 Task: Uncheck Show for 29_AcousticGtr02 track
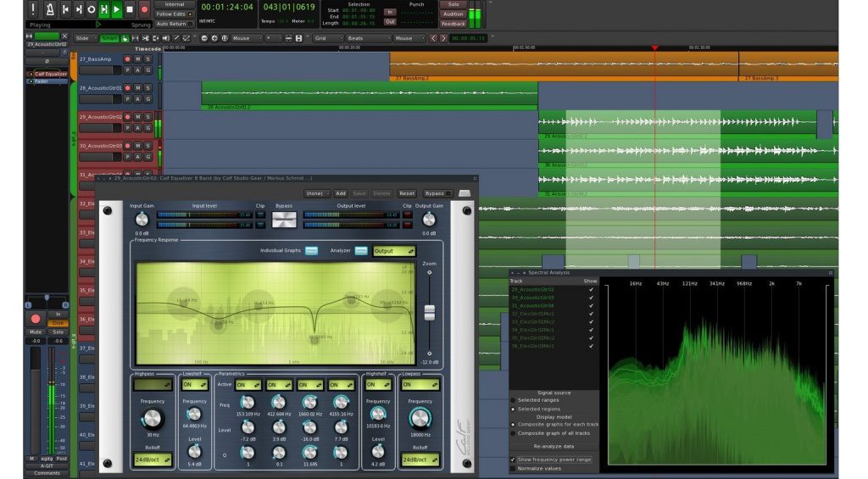(591, 289)
